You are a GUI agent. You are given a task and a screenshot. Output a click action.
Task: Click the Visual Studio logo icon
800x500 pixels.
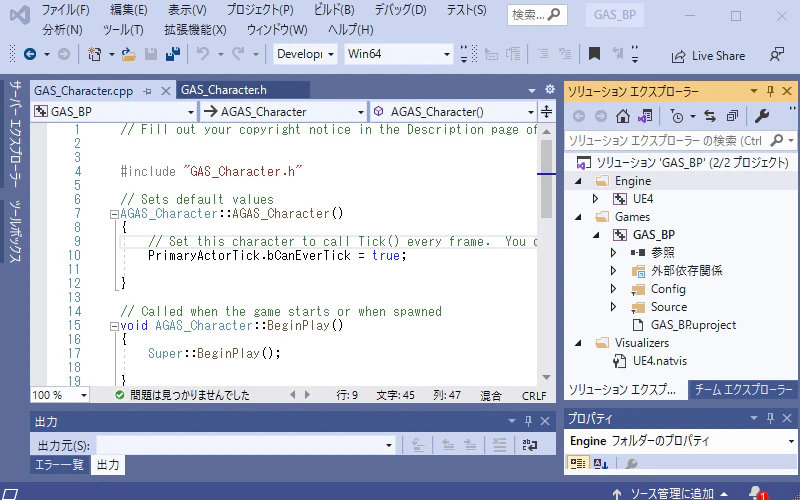pyautogui.click(x=20, y=15)
